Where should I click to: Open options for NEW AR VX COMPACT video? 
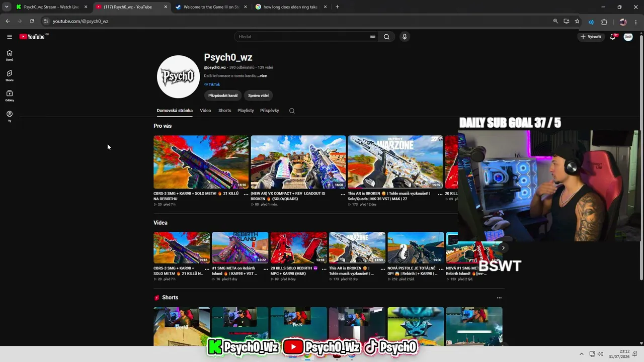click(343, 194)
